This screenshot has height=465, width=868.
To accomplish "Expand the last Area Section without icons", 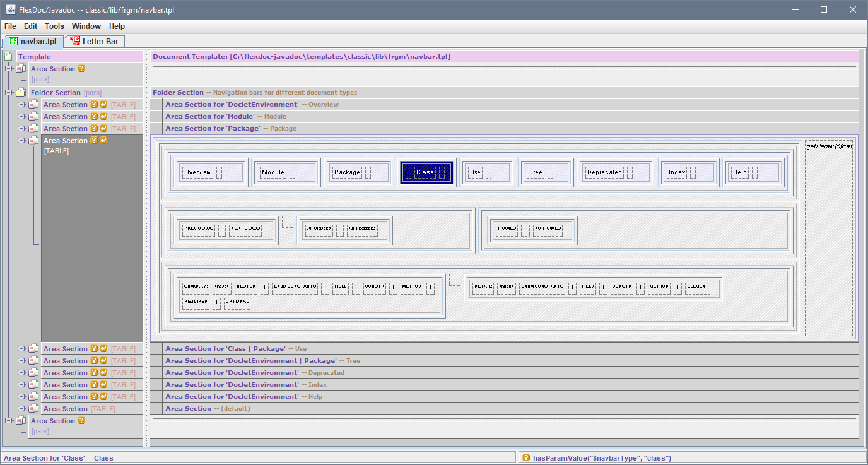I will 21,409.
